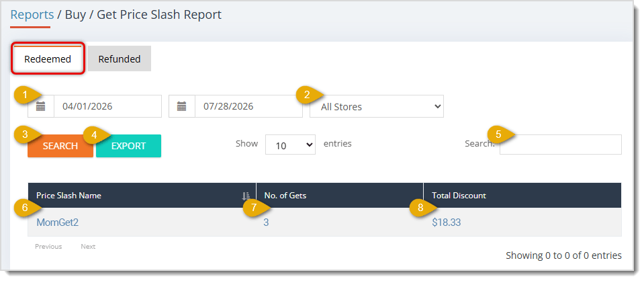This screenshot has height=281, width=644.
Task: Click the No. of Gets column header
Action: 340,196
